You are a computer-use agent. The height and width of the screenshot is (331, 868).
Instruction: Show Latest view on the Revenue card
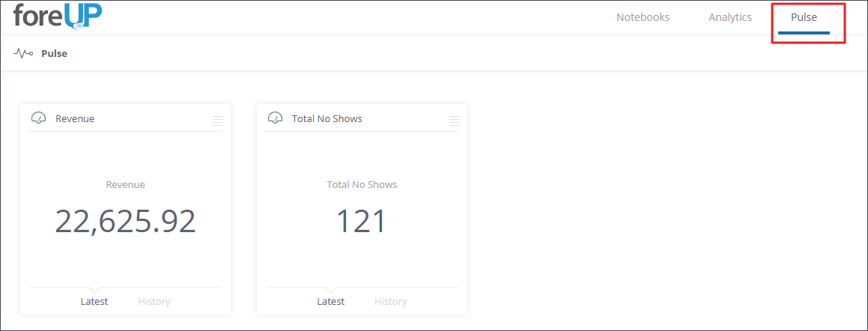pyautogui.click(x=94, y=302)
